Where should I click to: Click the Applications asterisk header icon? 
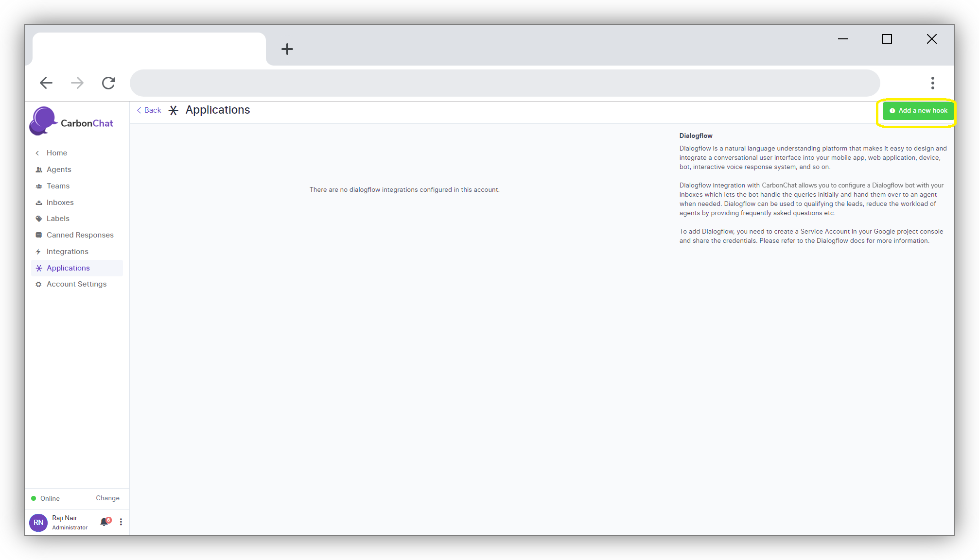tap(174, 111)
